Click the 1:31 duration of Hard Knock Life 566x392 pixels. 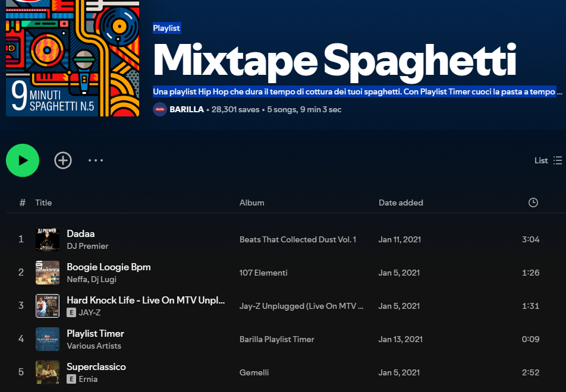tap(530, 306)
